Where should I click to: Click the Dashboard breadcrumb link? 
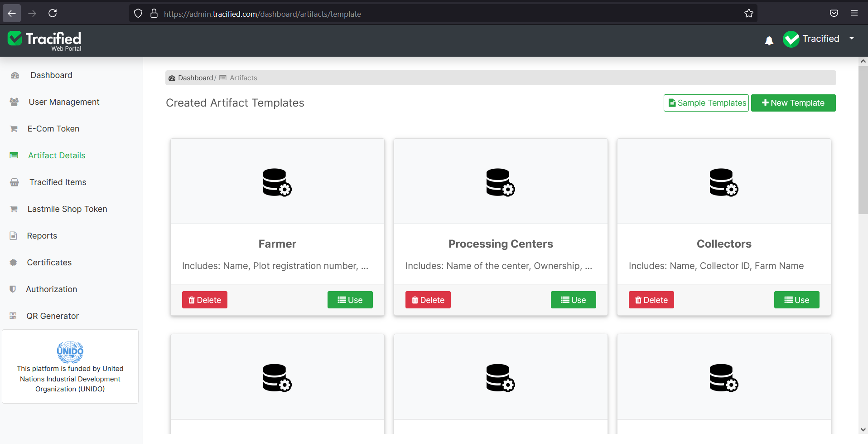point(195,78)
